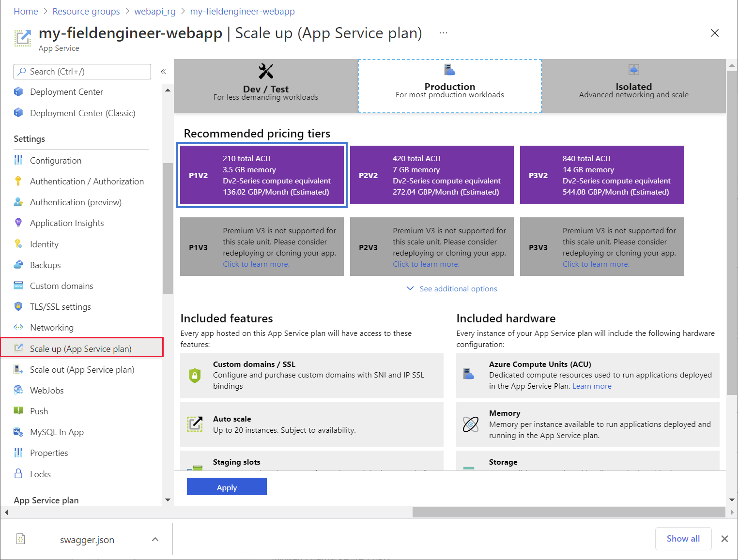Image resolution: width=738 pixels, height=560 pixels.
Task: Click learn more link on P2V3 card
Action: [x=426, y=264]
